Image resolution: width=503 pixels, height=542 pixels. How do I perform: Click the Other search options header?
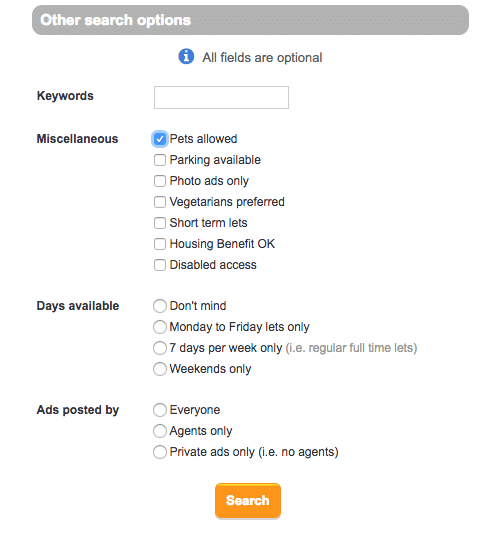[250, 20]
